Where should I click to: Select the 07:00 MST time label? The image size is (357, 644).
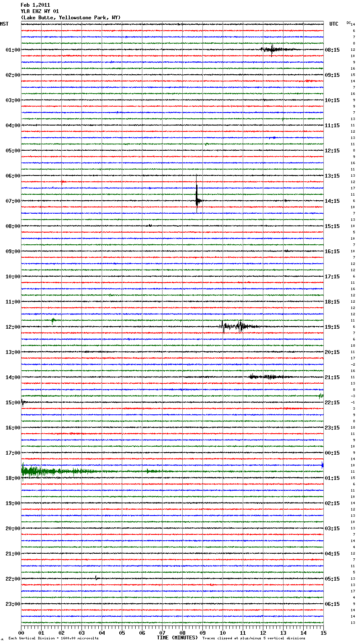[13, 201]
